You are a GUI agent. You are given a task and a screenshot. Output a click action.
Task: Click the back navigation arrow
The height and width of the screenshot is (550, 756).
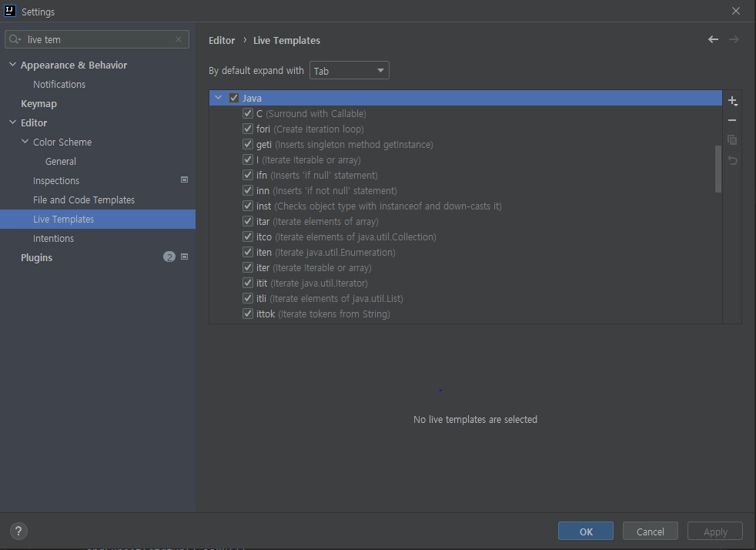coord(713,39)
